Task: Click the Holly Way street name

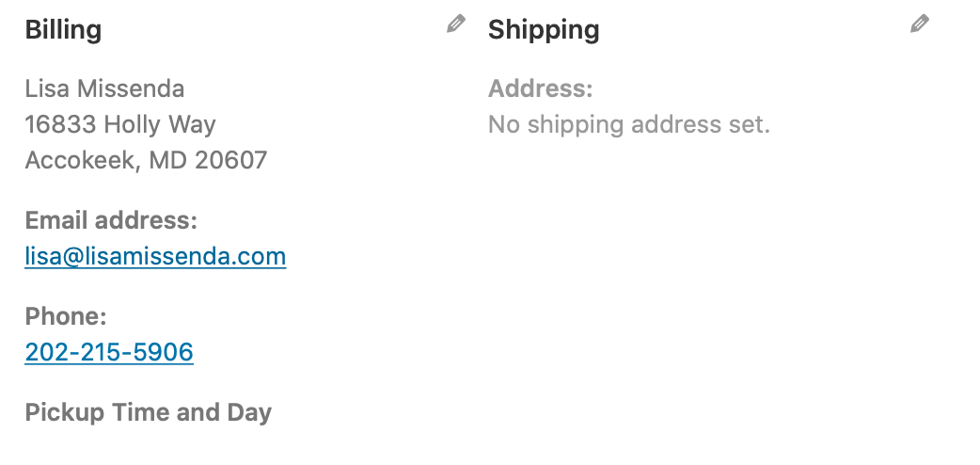Action: [x=160, y=124]
